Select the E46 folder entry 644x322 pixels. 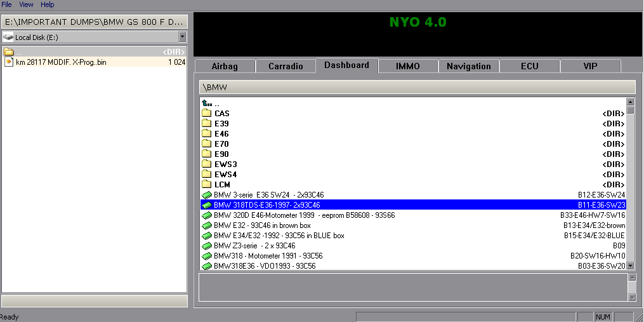coord(221,134)
